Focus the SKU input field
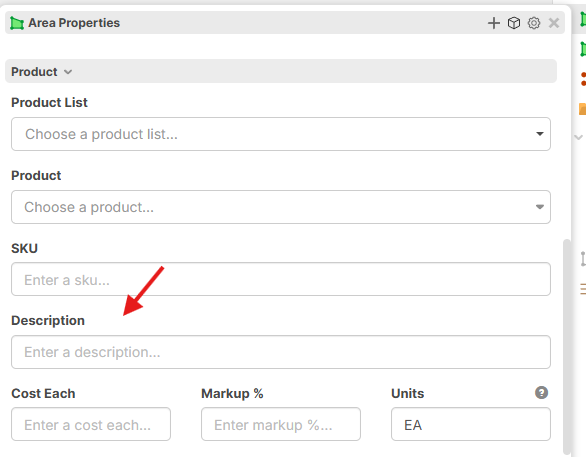 281,279
